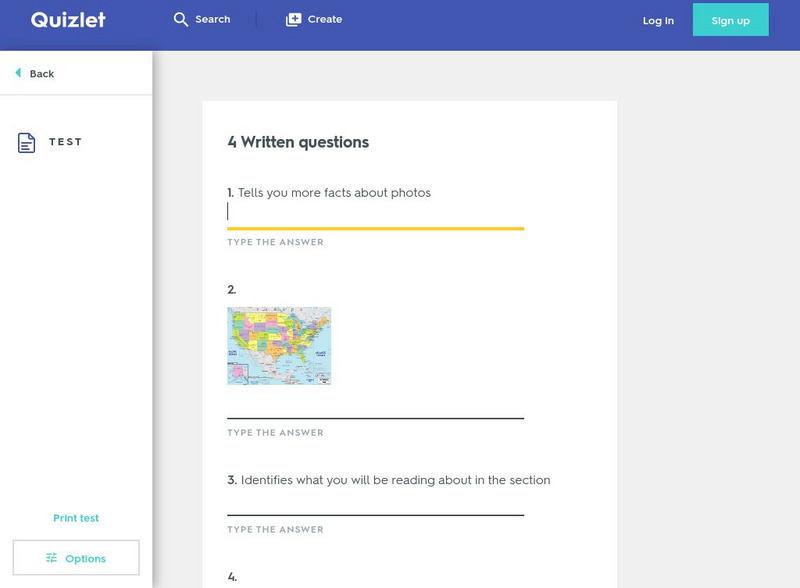Go Back using the sidebar link
This screenshot has height=588, width=800.
click(x=35, y=74)
